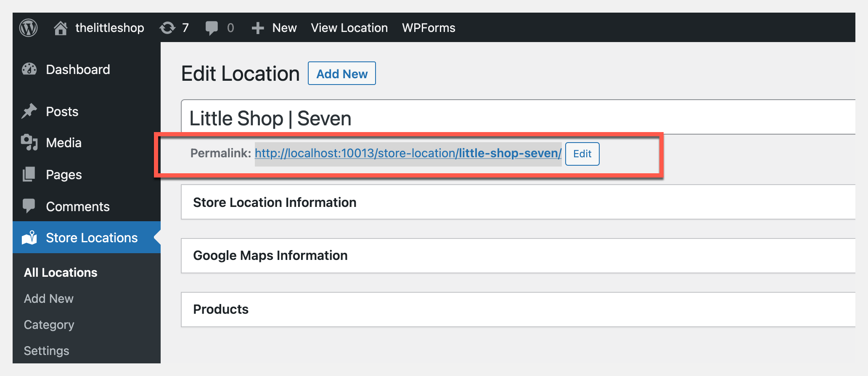Click the Media library icon

(x=29, y=143)
